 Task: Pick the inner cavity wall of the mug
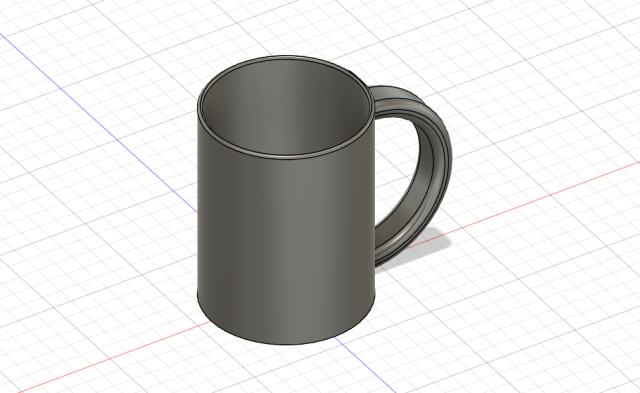[x=286, y=108]
